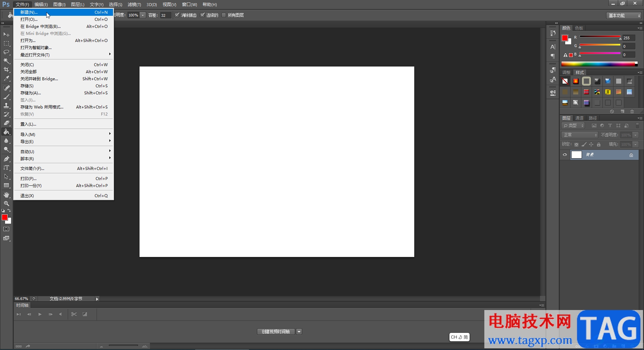Screen dimensions: 644x350
Task: Click the foreground red color swatch in toolbox
Action: 5,217
